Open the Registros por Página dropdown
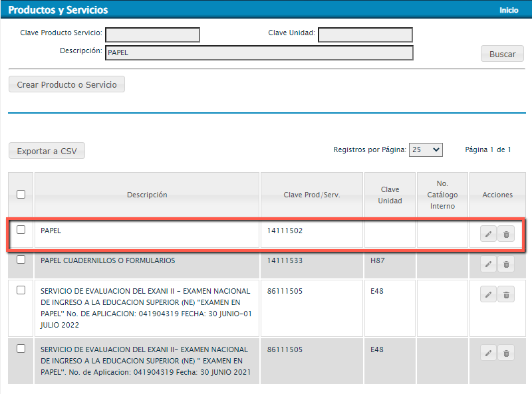This screenshot has width=532, height=394. (x=426, y=150)
